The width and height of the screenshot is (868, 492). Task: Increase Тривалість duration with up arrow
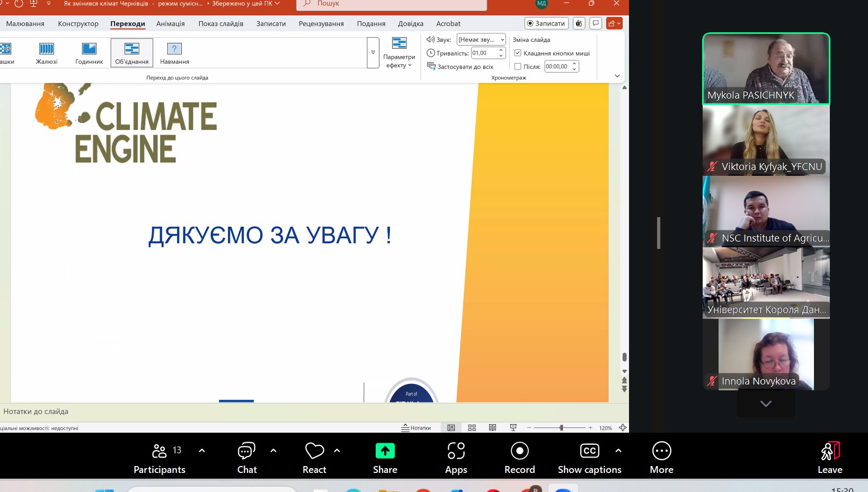(x=501, y=50)
